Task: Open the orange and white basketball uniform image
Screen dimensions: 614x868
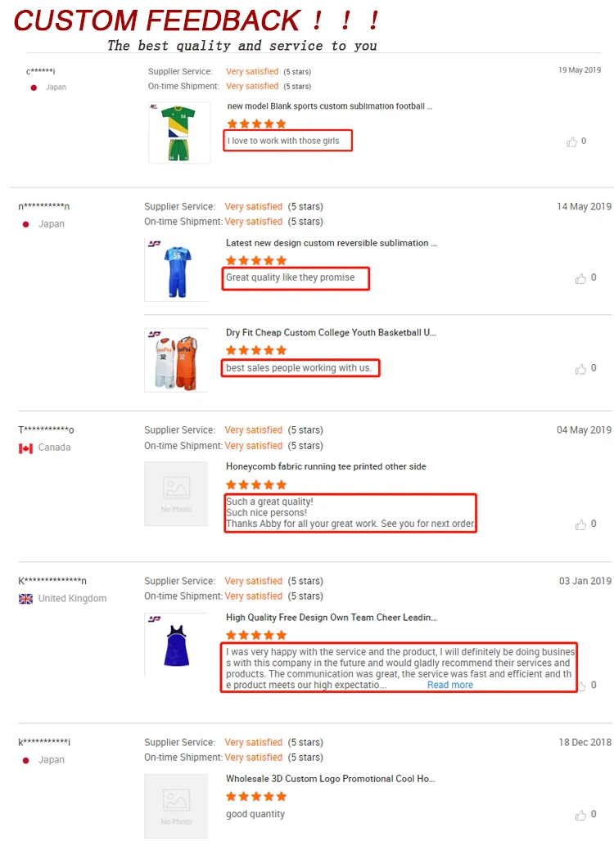Action: coord(176,361)
